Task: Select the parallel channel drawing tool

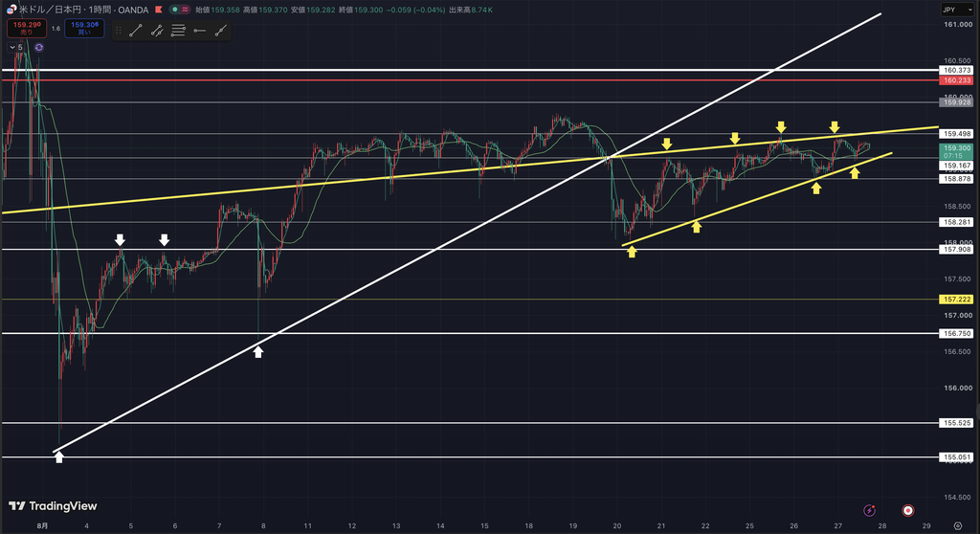Action: 157,31
